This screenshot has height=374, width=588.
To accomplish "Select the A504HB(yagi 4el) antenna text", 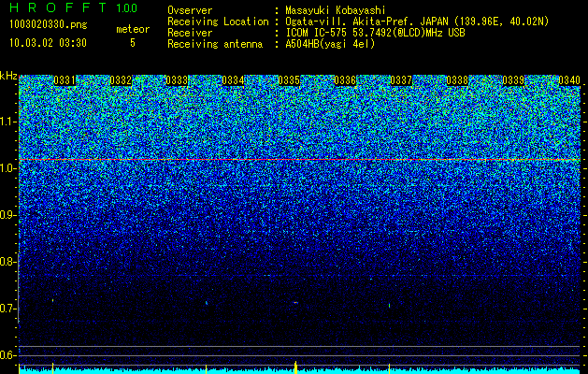I will (330, 44).
